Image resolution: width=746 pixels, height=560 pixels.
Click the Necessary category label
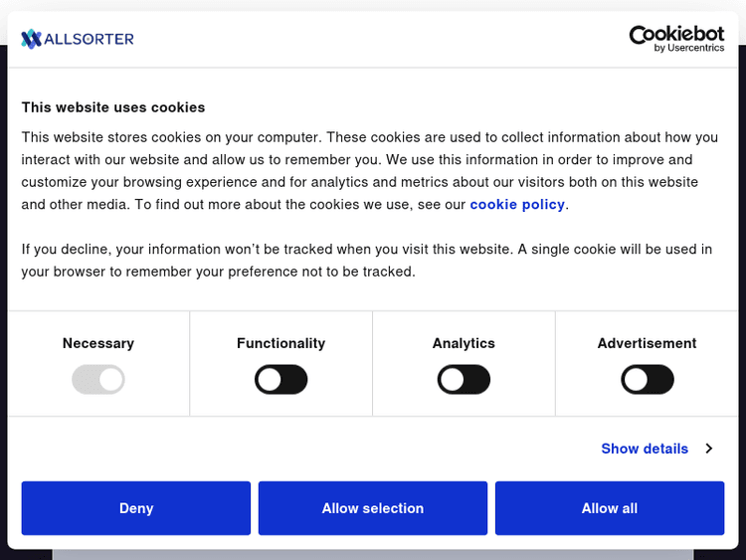(98, 343)
